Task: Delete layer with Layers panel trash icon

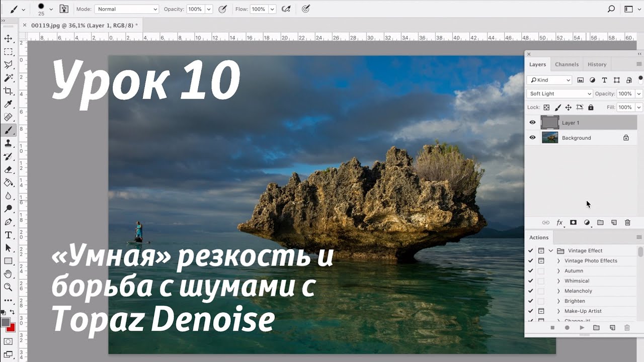Action: 627,222
